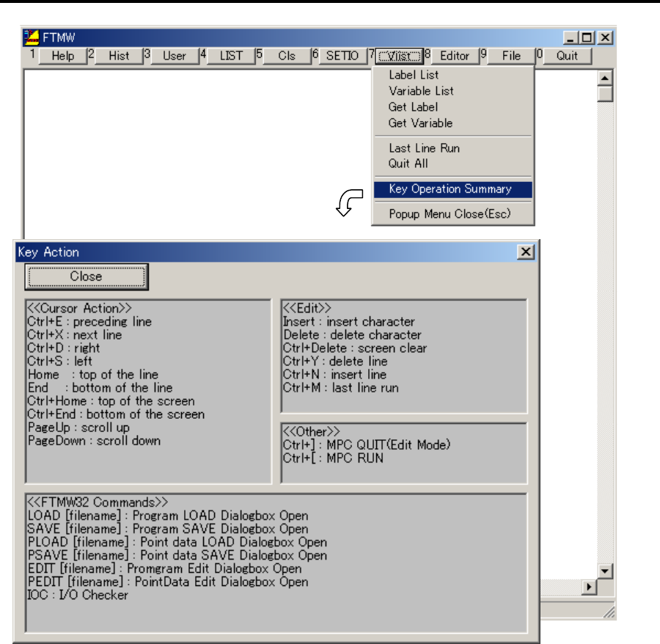Open the Help toolbar button
This screenshot has width=660, height=644.
point(63,56)
